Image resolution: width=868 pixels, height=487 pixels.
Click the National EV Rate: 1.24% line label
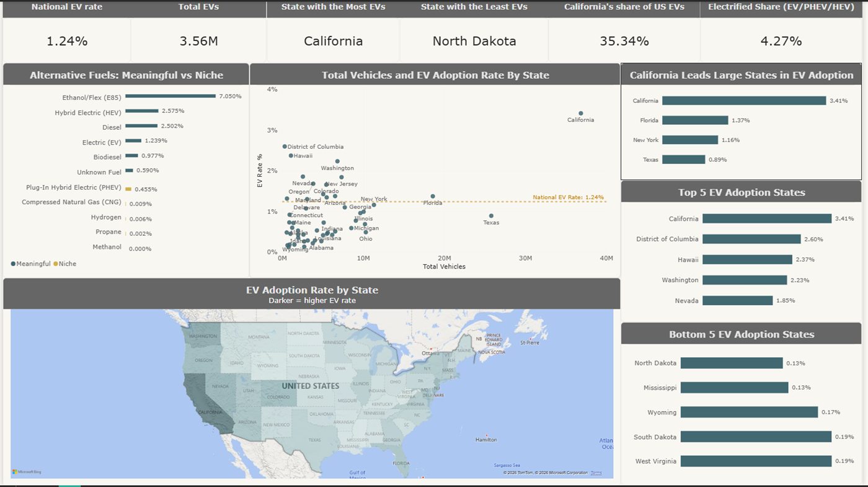click(568, 197)
